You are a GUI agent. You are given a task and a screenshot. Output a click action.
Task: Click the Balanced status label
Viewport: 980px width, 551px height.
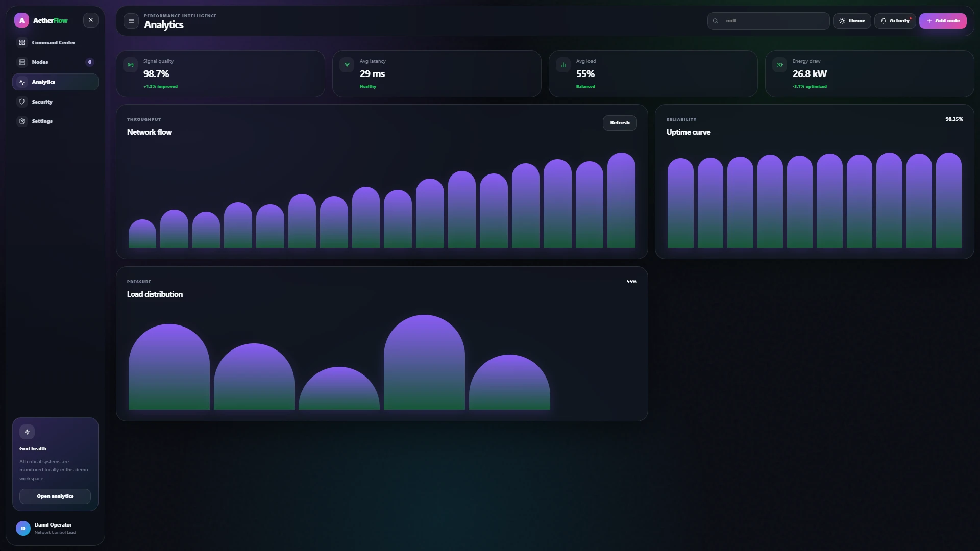click(585, 86)
